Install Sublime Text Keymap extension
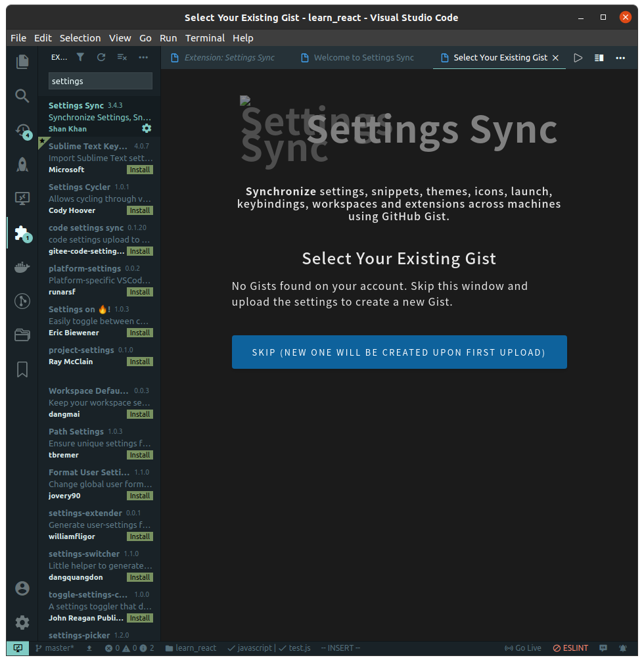 [x=140, y=170]
